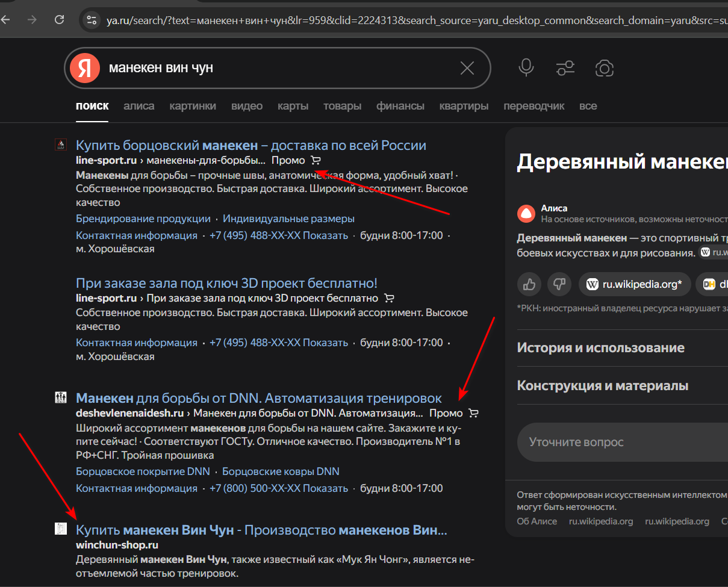Viewport: 728px width, 587px height.
Task: Click the line-sport.ru favicon
Action: click(x=61, y=144)
